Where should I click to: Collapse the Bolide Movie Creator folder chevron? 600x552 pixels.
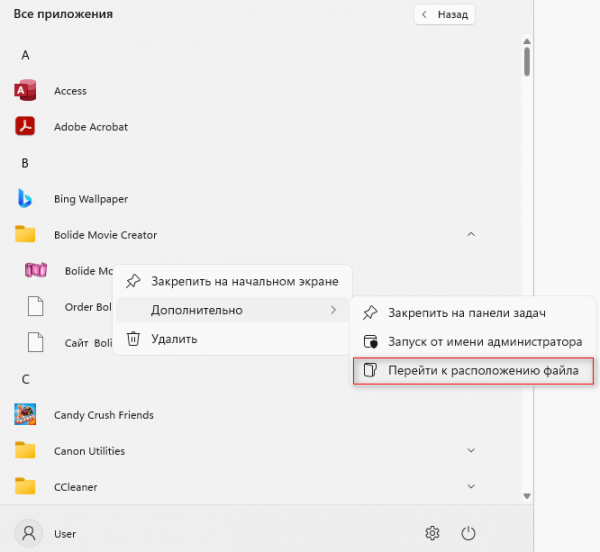tap(471, 234)
